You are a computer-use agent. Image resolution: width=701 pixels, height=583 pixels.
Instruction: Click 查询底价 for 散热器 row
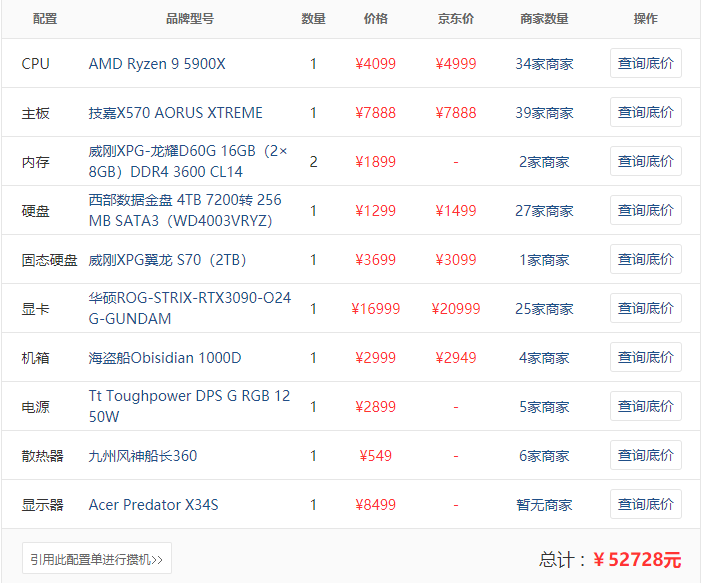point(645,456)
